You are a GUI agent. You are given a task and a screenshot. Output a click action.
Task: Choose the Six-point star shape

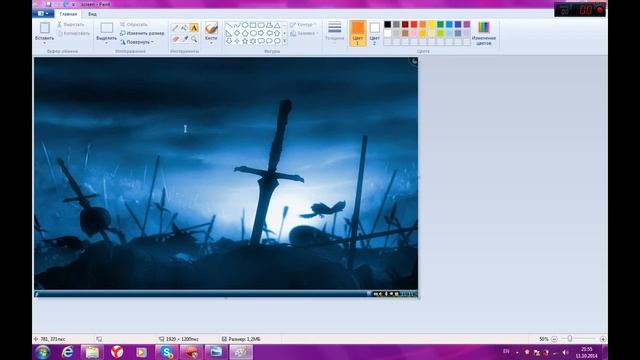click(253, 41)
